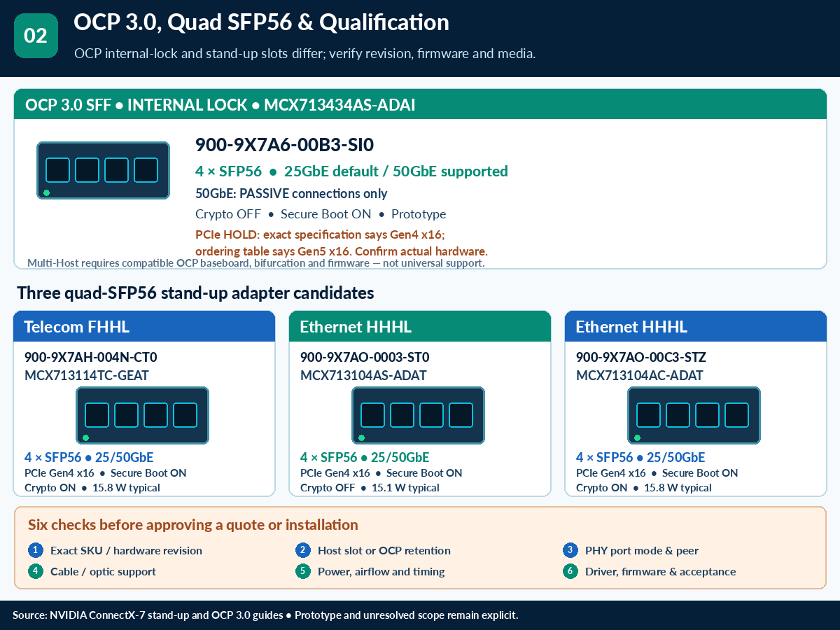Click adapter illustration under MCX713104AC-ADAT
This screenshot has height=630, width=840.
click(694, 415)
